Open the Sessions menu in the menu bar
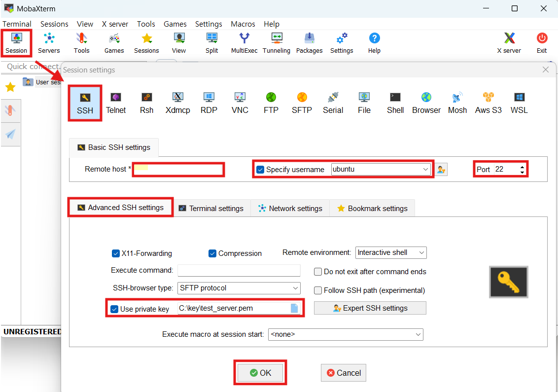558x392 pixels. [x=54, y=24]
